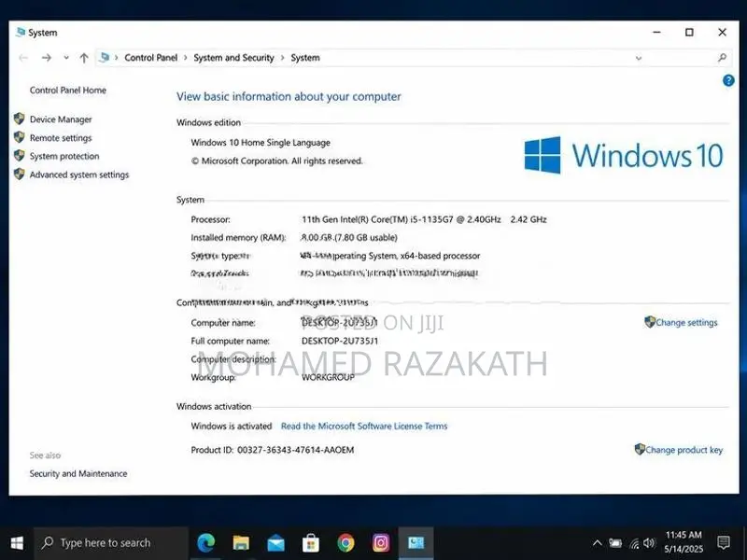Click the Help question mark icon
This screenshot has height=560, width=747.
(728, 80)
